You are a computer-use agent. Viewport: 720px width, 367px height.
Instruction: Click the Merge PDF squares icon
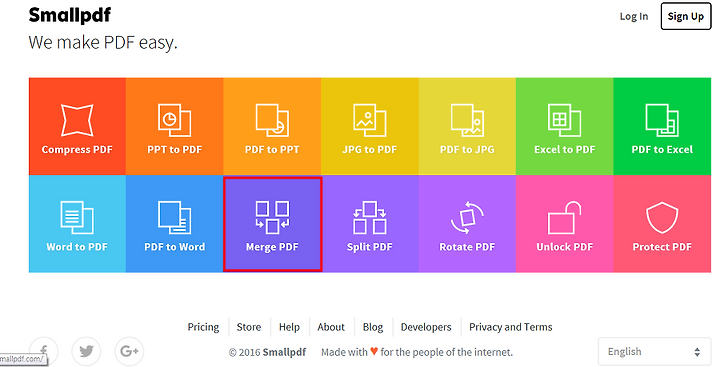[272, 217]
